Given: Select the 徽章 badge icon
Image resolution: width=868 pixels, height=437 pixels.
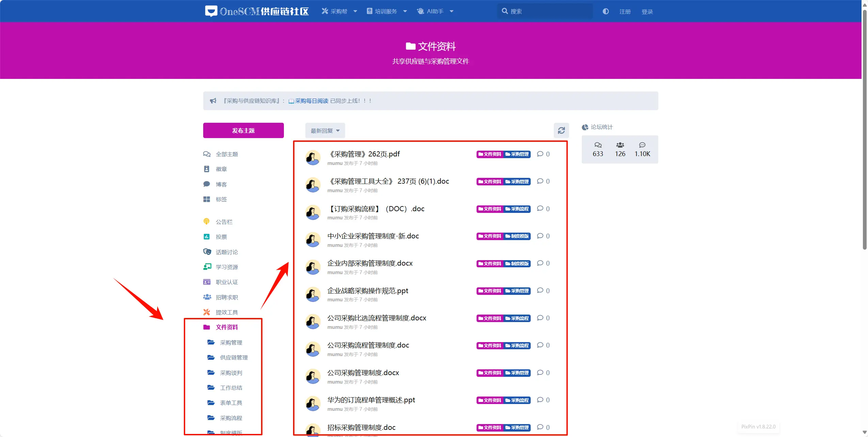Looking at the screenshot, I should (x=207, y=169).
